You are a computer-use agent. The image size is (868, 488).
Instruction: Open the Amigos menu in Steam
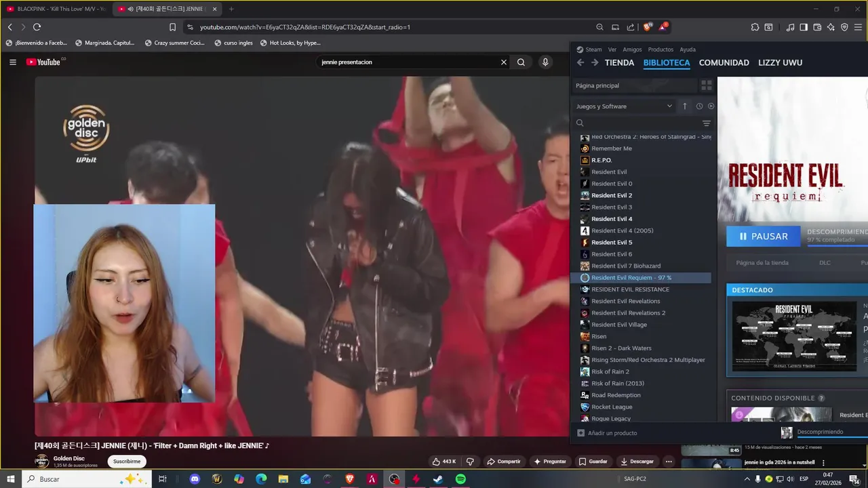632,49
